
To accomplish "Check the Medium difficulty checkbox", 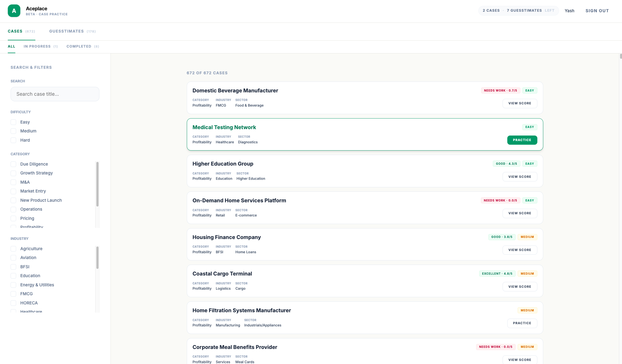I will pos(13,131).
